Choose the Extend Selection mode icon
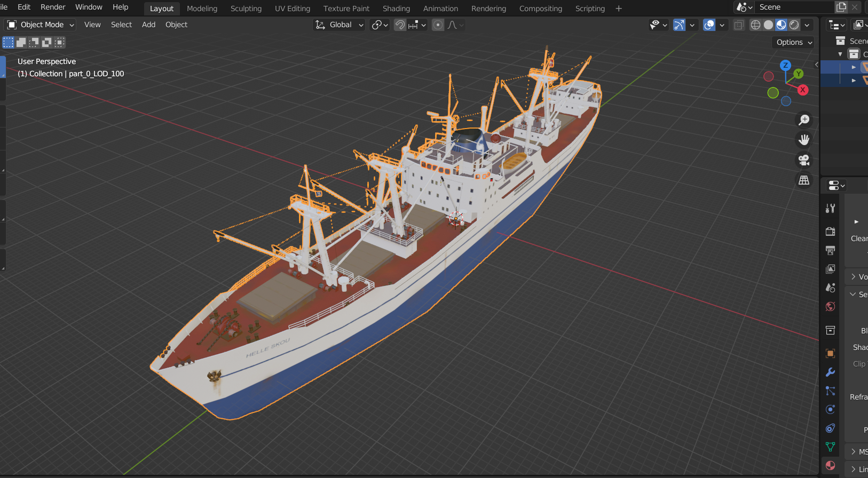 pos(21,42)
